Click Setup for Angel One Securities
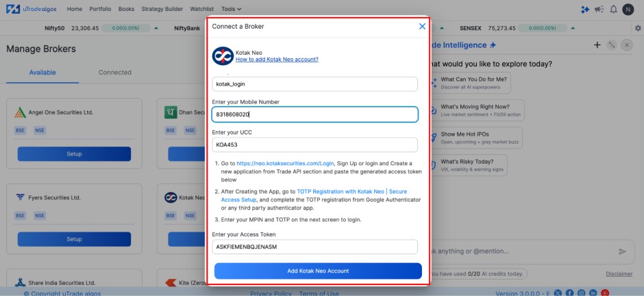Image resolution: width=644 pixels, height=296 pixels. click(75, 154)
